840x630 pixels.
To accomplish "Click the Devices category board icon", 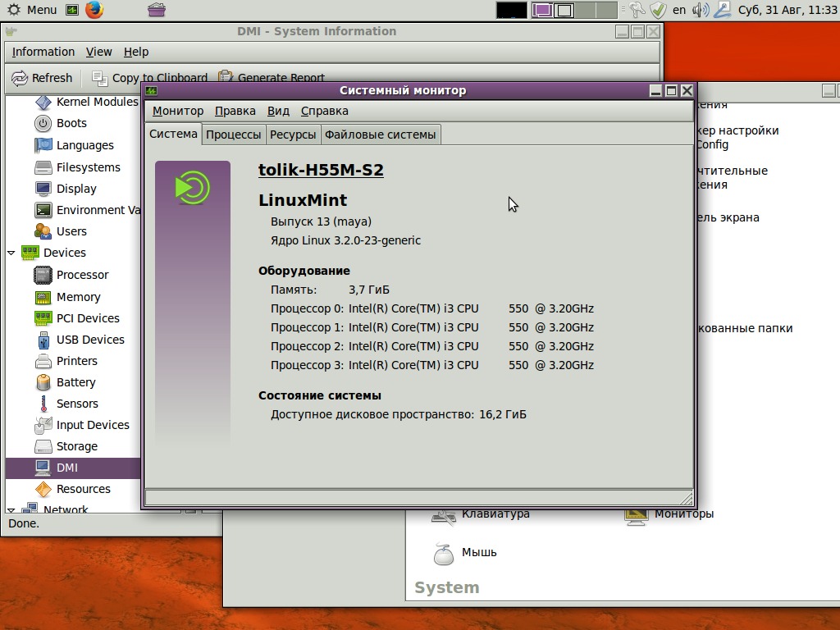I will click(30, 253).
